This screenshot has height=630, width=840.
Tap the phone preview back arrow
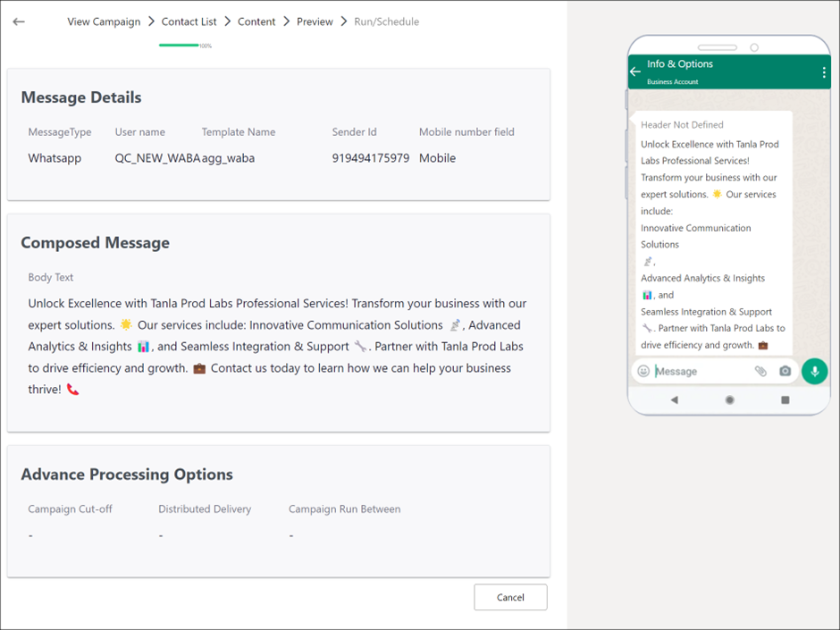pos(635,71)
